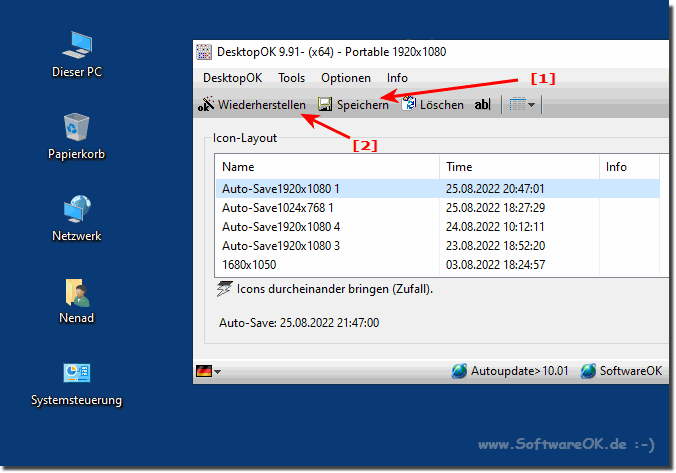
Task: Select the Nenad user folder icon
Action: (76, 301)
